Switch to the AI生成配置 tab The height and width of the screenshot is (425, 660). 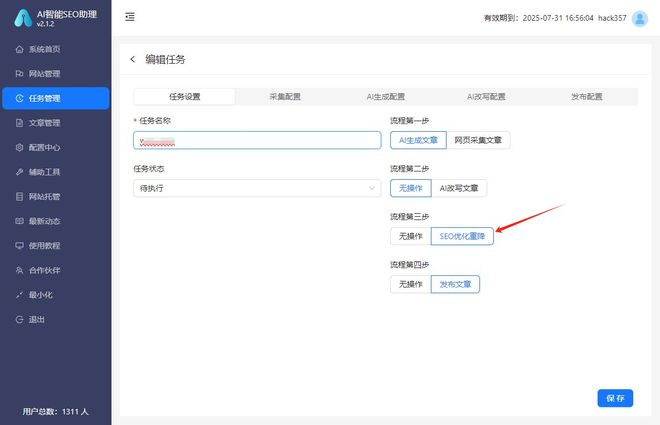click(x=385, y=97)
